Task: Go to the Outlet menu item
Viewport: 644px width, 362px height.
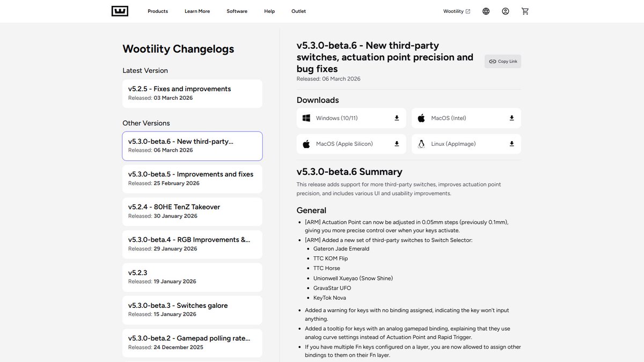Action: tap(299, 11)
